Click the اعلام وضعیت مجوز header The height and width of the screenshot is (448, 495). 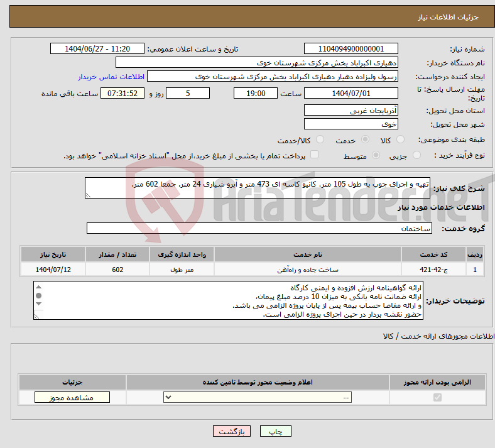click(258, 382)
